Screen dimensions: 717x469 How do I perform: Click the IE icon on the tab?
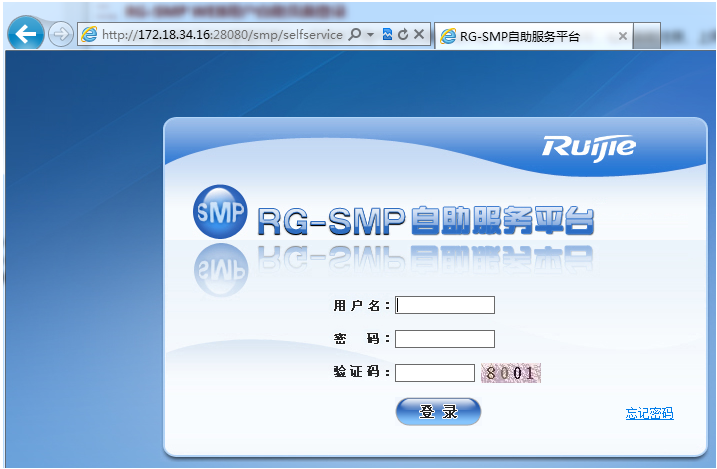coord(448,36)
